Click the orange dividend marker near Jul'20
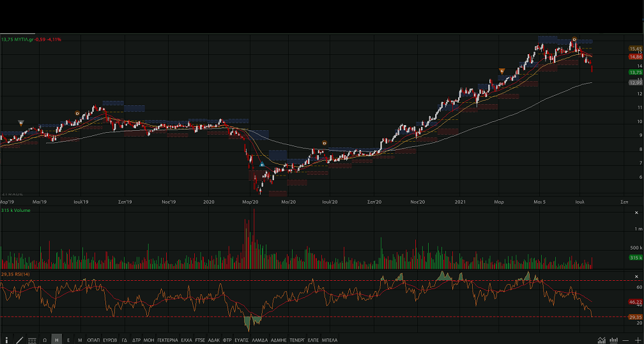This screenshot has height=344, width=644. [x=324, y=143]
